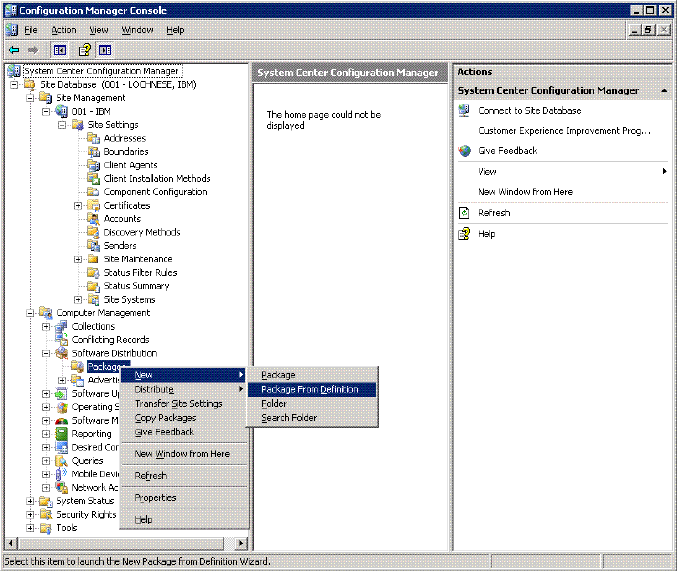Click the Help toolbar icon
This screenshot has width=677, height=571.
click(x=85, y=50)
